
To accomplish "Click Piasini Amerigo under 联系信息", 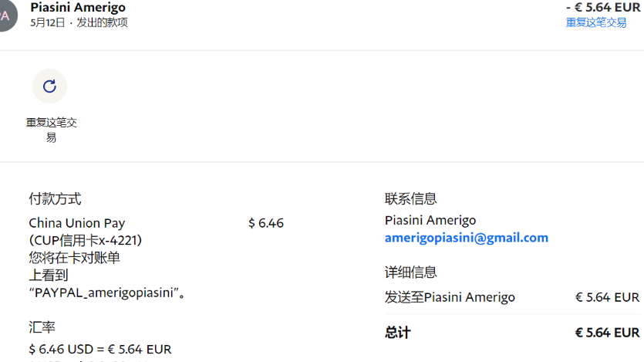I will pyautogui.click(x=430, y=221).
